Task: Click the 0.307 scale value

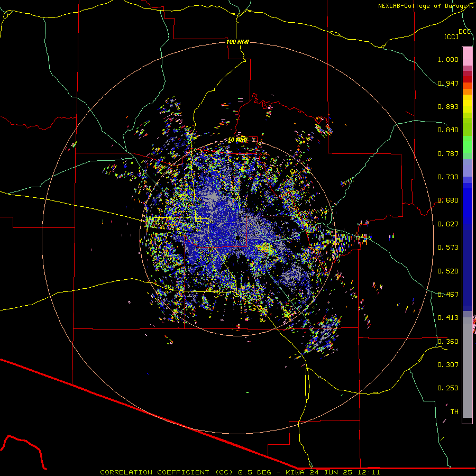Action: 448,365
